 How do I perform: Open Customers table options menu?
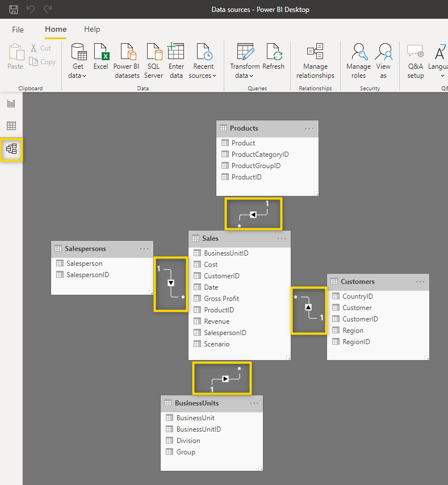point(420,282)
